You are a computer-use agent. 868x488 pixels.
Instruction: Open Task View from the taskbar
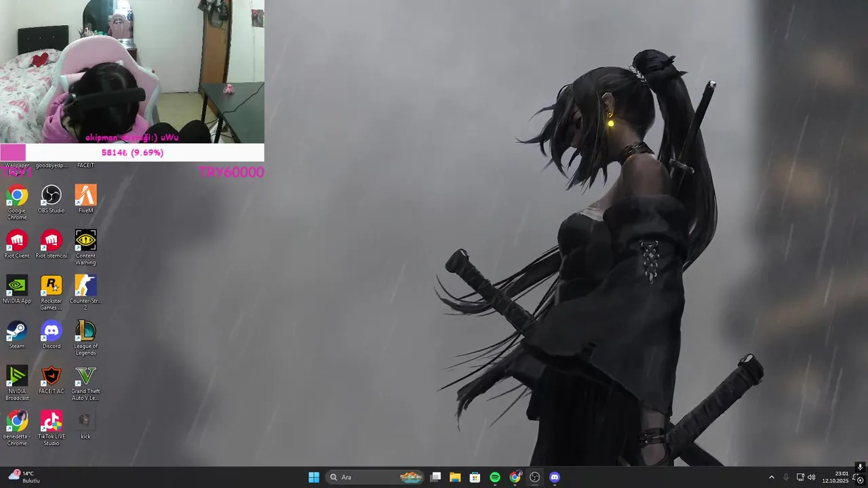(436, 477)
